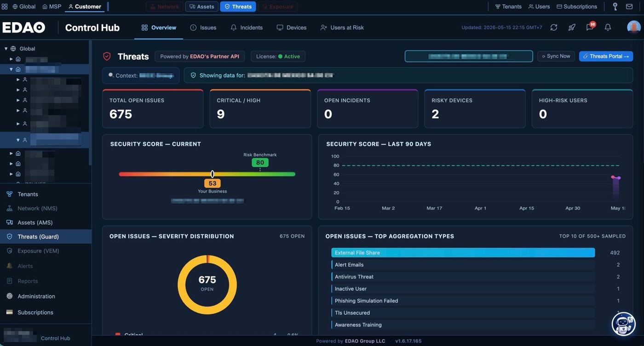The height and width of the screenshot is (346, 644).
Task: Click the rocket icon in the header
Action: [572, 28]
